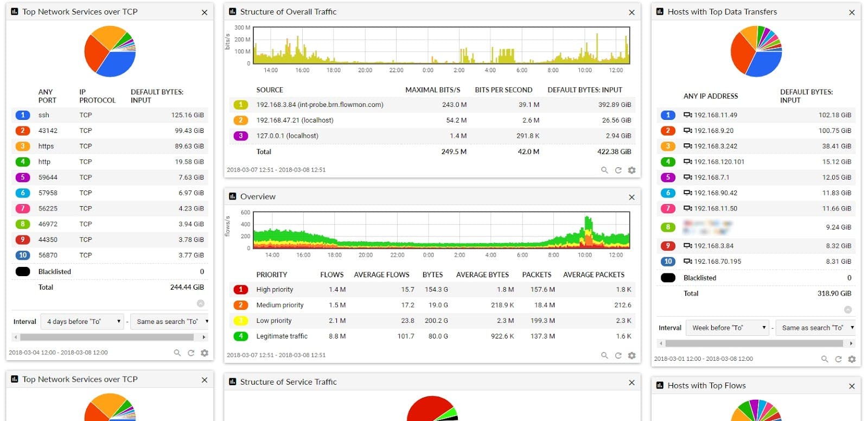Open the '4 days before To' interval dropdown
The height and width of the screenshot is (421, 868).
point(83,322)
